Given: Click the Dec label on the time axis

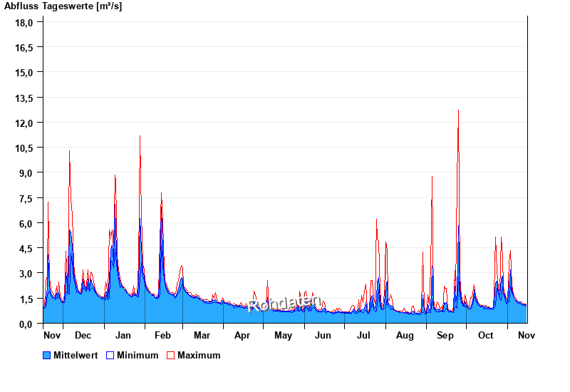Looking at the screenshot, I should pos(83,335).
